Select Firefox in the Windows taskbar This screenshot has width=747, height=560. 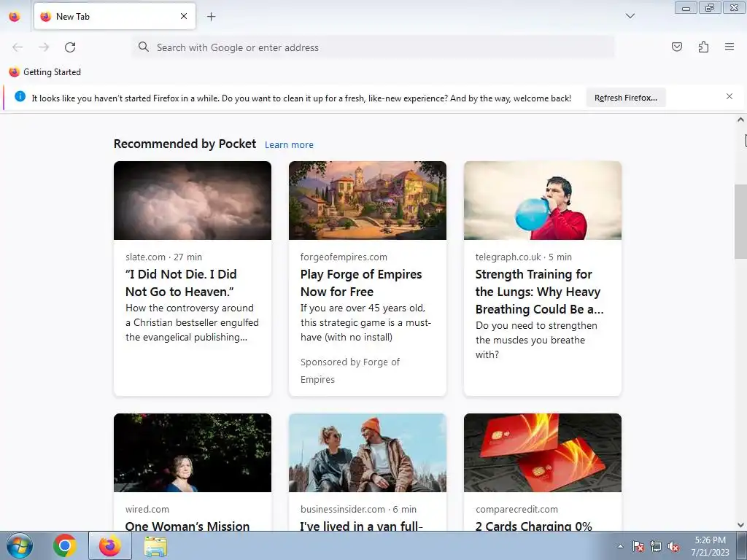pyautogui.click(x=110, y=545)
